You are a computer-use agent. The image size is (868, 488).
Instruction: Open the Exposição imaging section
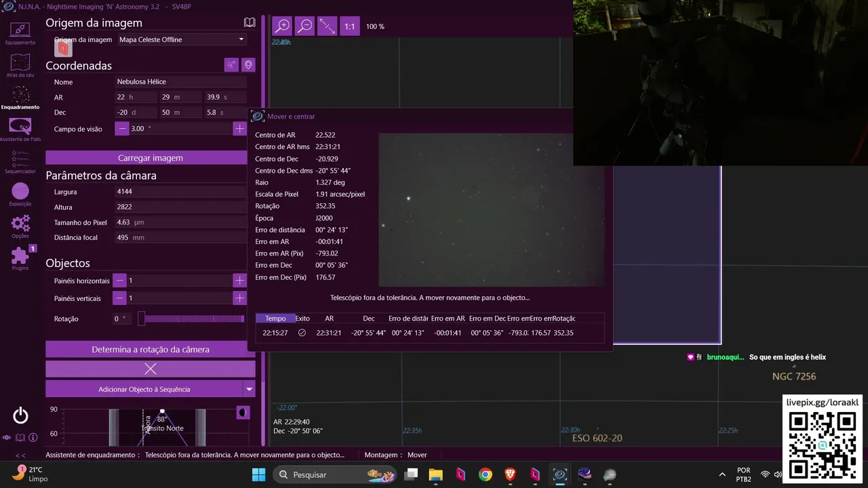coord(20,195)
